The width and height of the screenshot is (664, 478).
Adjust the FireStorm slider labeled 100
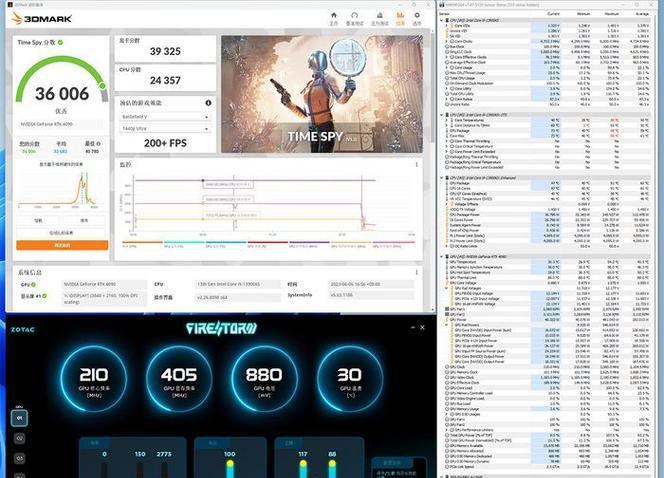tap(230, 469)
